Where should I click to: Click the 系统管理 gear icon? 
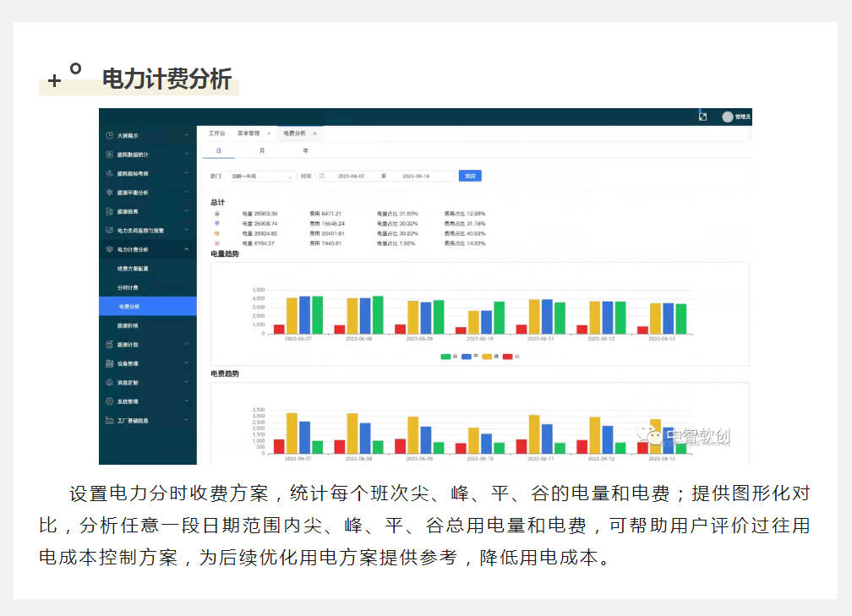click(110, 401)
